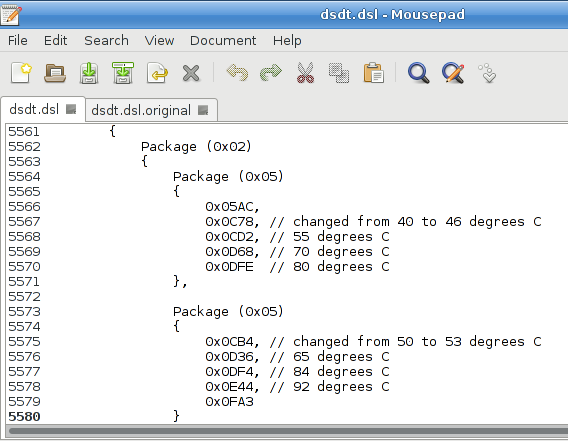Reload the document with the Revert icon

tap(157, 73)
